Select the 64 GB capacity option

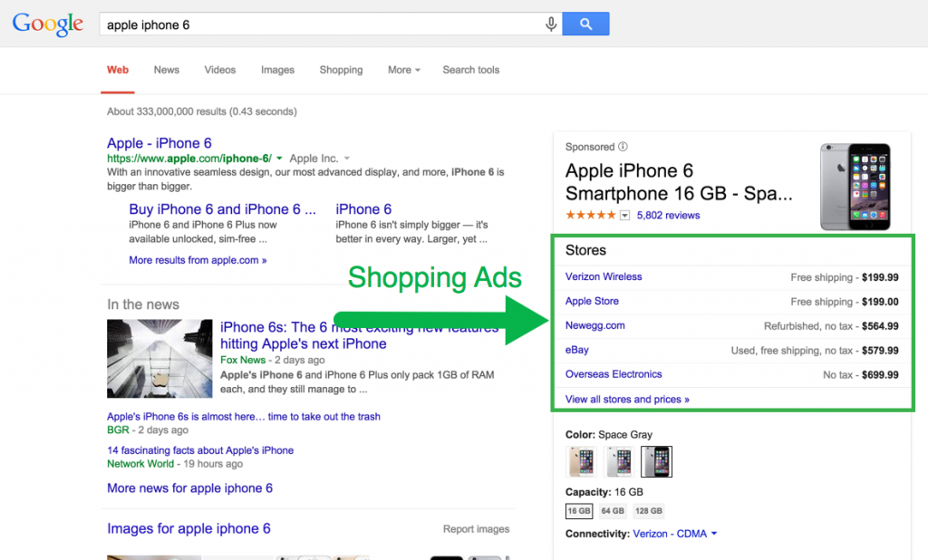click(613, 511)
